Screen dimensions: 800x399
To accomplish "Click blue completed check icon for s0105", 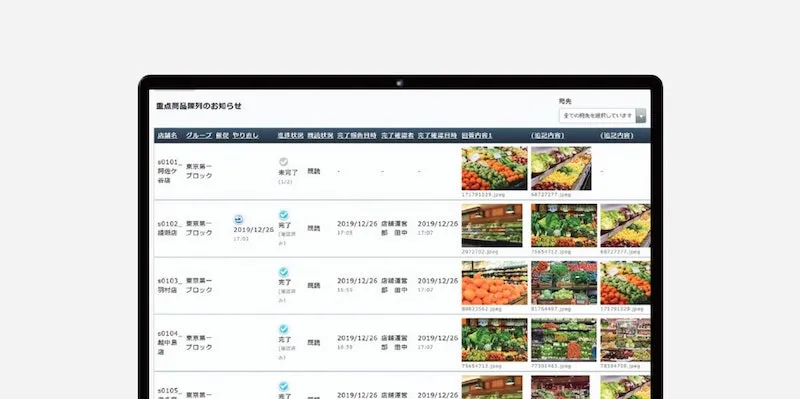I will tap(283, 386).
